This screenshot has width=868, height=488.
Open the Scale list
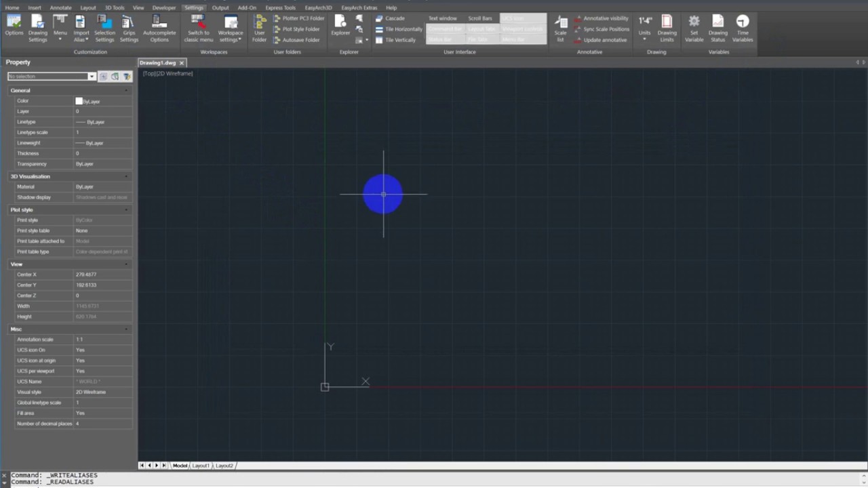(560, 28)
